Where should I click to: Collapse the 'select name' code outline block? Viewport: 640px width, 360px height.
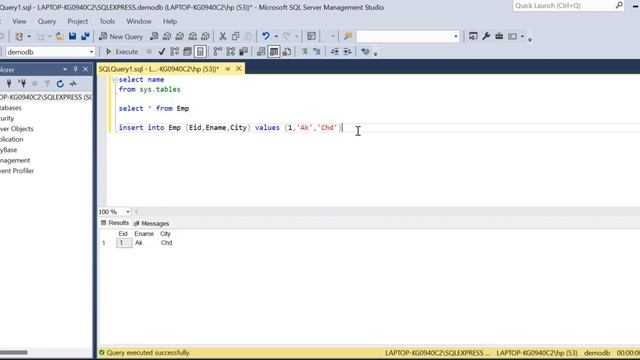coord(115,80)
